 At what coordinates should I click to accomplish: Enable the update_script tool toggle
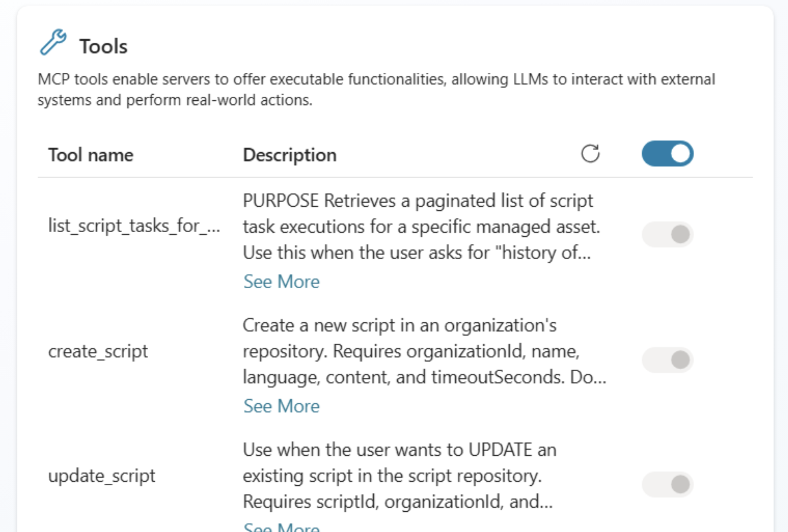tap(667, 484)
